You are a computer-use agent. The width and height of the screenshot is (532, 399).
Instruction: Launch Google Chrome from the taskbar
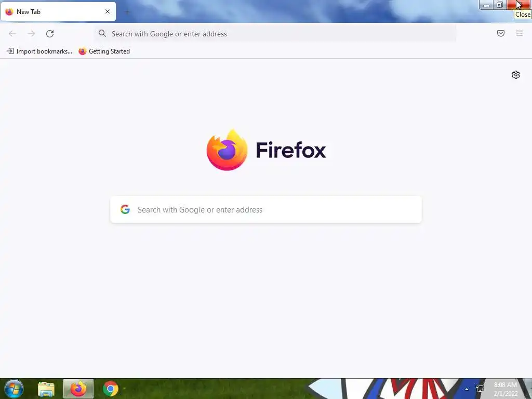click(111, 389)
